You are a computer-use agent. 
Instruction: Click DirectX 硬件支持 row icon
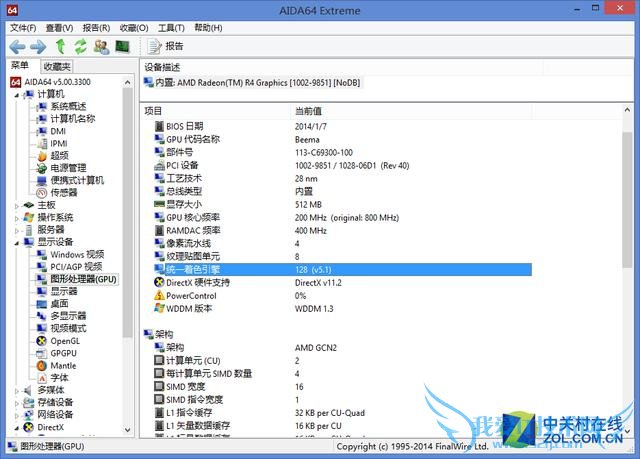(159, 282)
